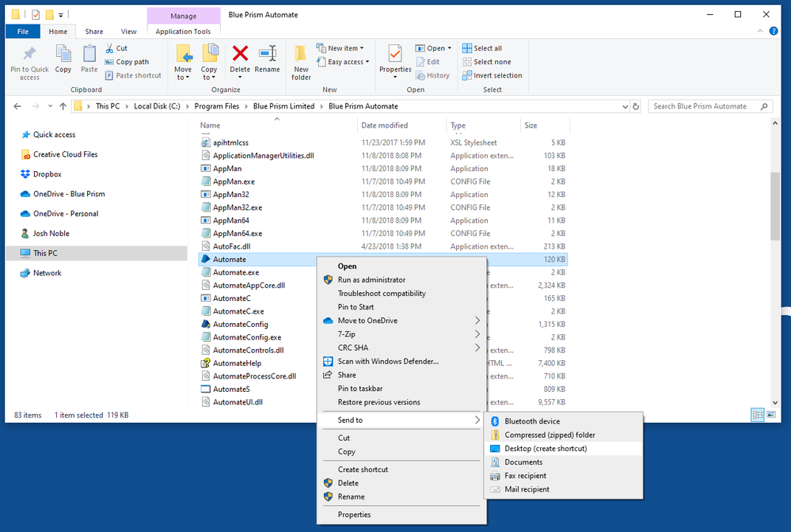Click the Search Blue Prism Automate field
Viewport: 791px width, 532px height.
710,106
